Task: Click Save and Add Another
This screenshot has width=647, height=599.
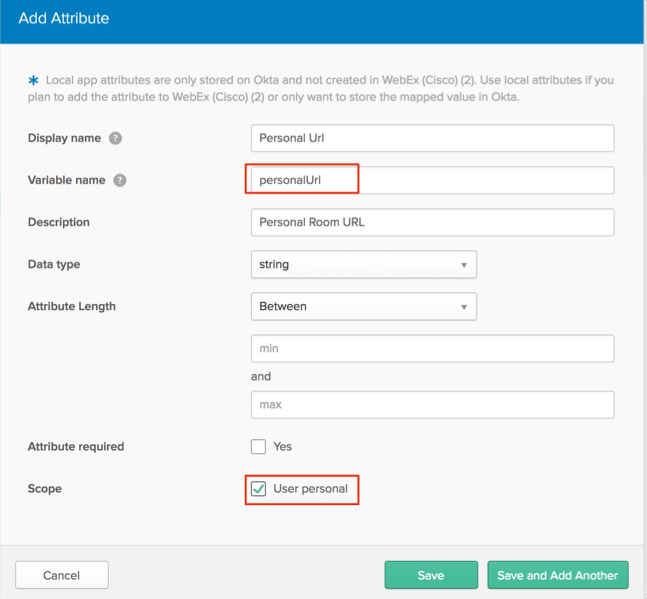Action: [557, 575]
